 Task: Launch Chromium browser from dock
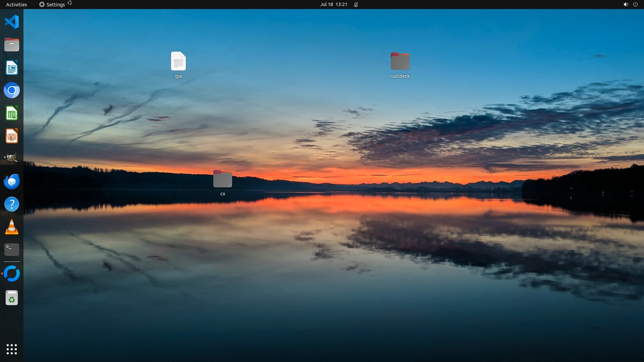point(12,90)
